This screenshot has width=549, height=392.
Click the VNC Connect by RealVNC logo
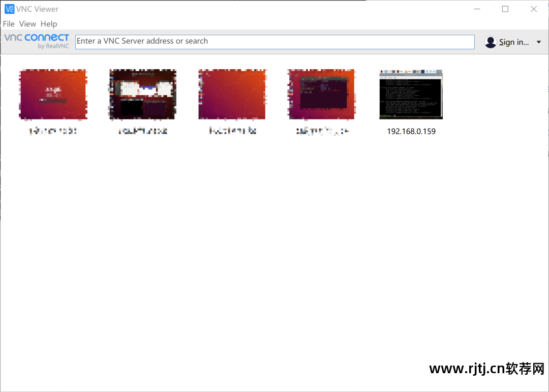click(x=37, y=41)
